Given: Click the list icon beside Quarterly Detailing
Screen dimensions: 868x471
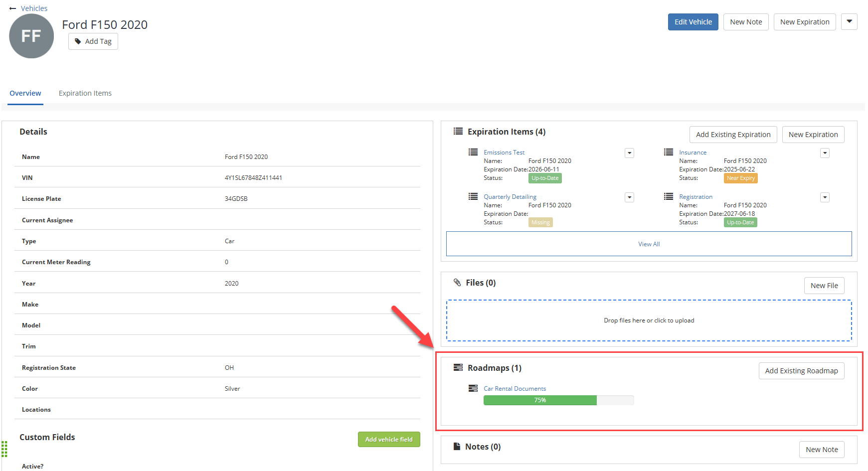Looking at the screenshot, I should pos(473,196).
